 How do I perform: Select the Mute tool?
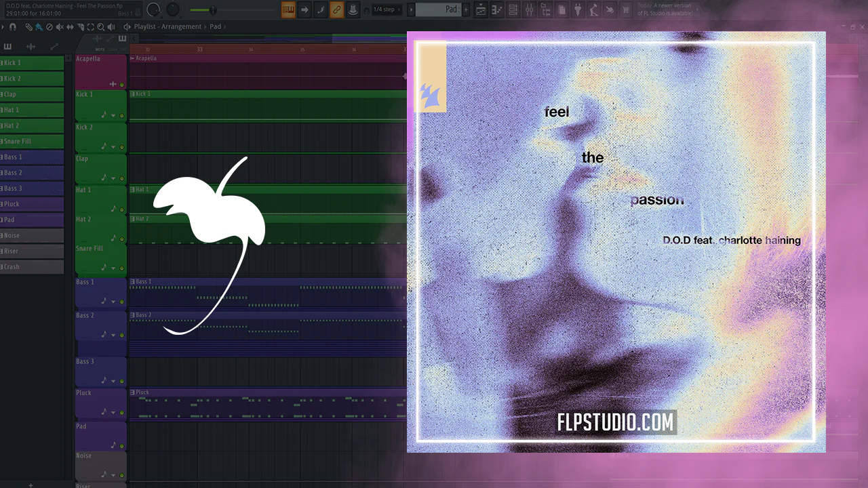(60, 27)
